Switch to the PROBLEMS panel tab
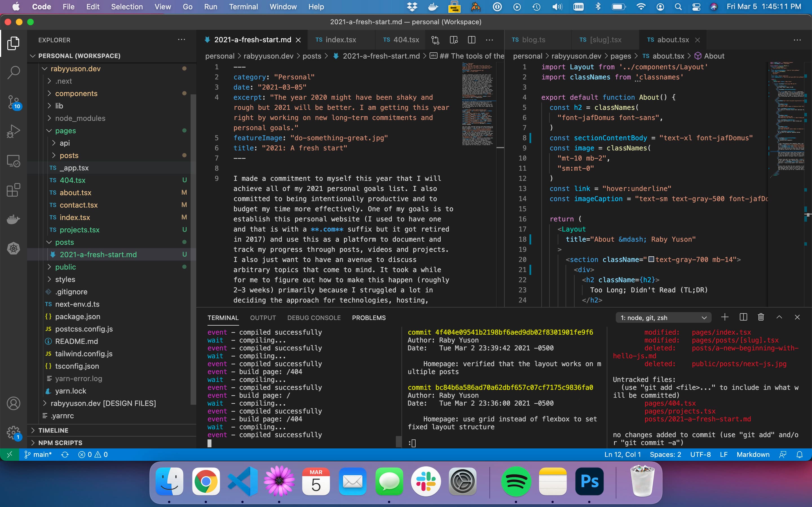Image resolution: width=812 pixels, height=507 pixels. point(369,317)
